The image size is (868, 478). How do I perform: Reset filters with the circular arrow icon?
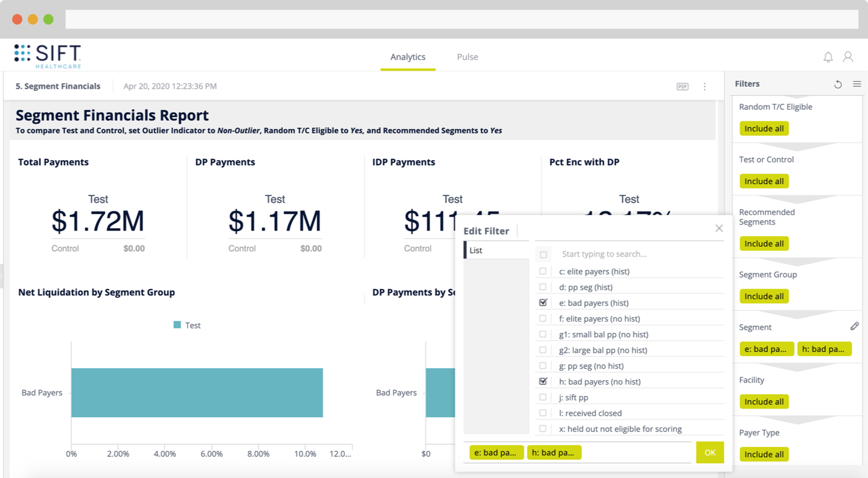click(838, 84)
